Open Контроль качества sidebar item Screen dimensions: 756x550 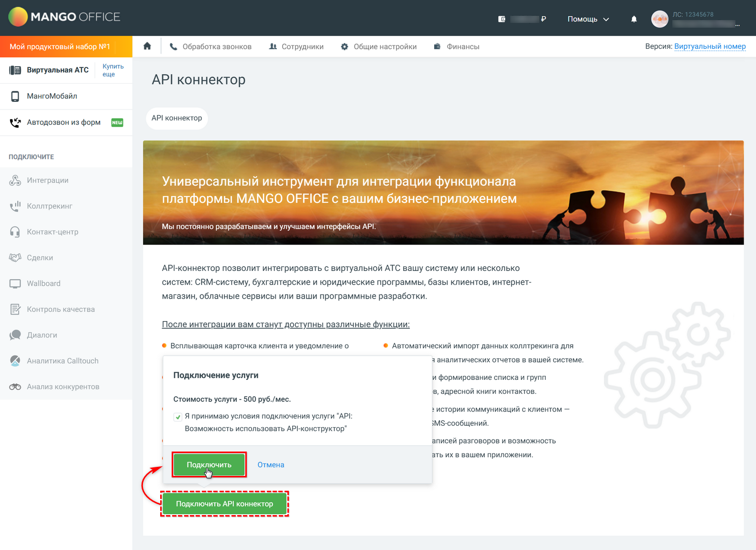point(66,309)
